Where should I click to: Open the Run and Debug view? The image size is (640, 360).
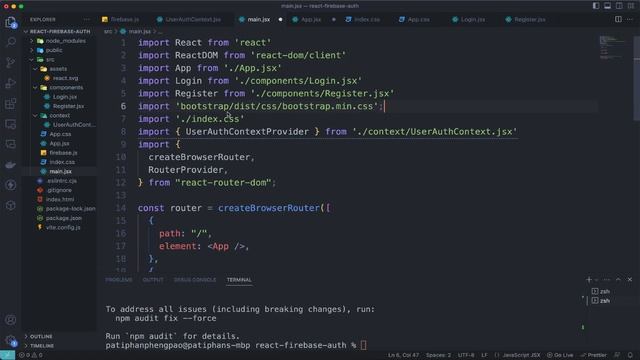[x=11, y=83]
